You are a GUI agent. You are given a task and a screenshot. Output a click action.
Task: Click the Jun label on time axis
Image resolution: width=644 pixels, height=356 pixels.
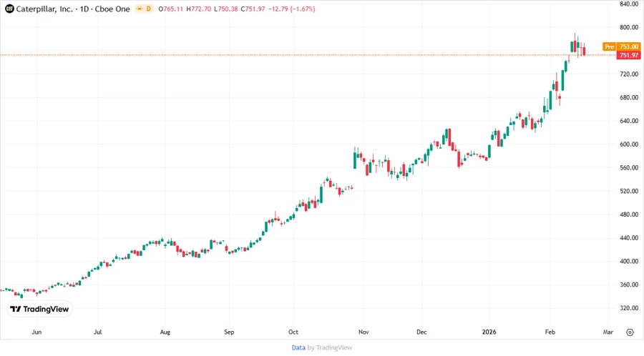(36, 332)
